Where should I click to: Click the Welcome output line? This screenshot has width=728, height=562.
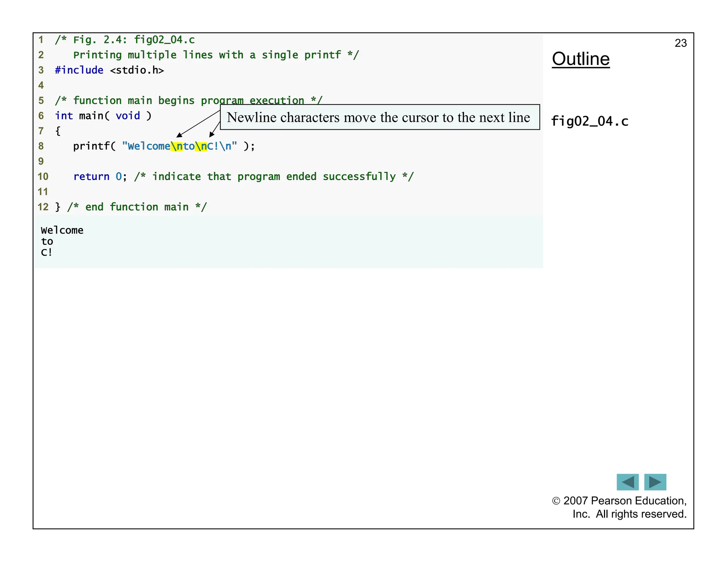[x=62, y=230]
